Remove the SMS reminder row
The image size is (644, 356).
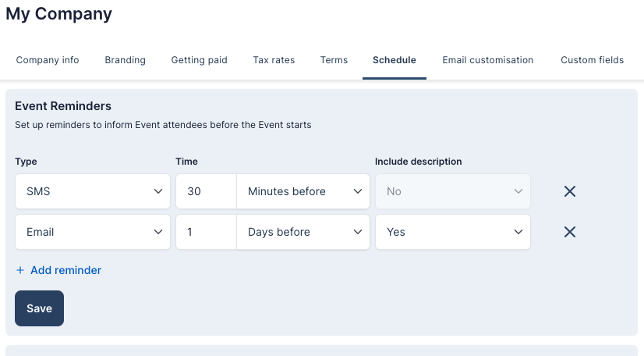569,191
